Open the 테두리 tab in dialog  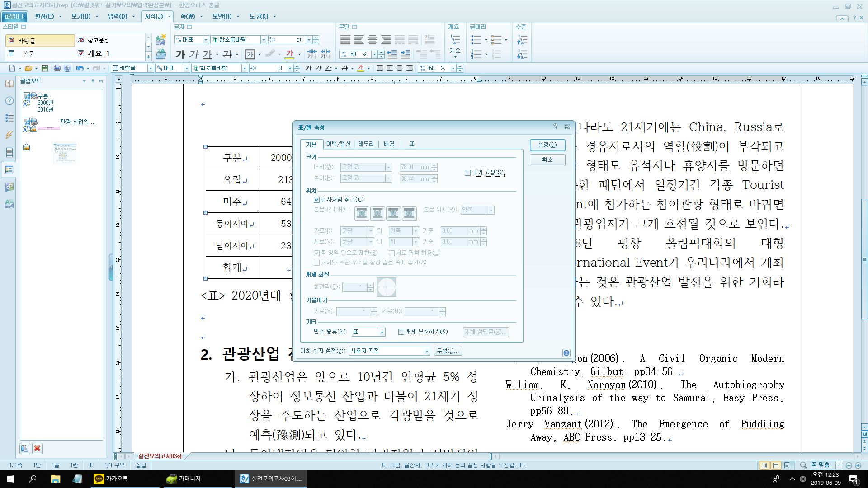[x=366, y=144]
